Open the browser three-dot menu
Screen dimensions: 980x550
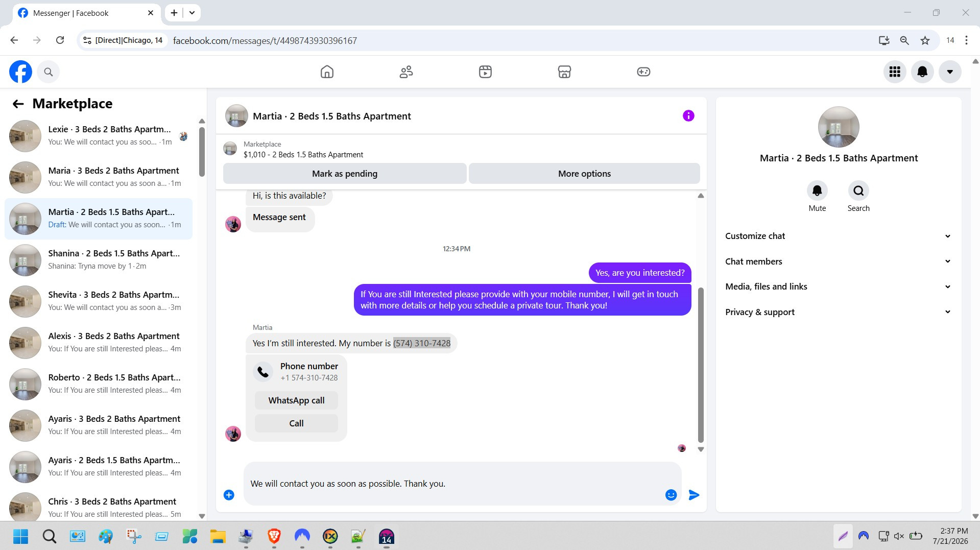pos(966,40)
